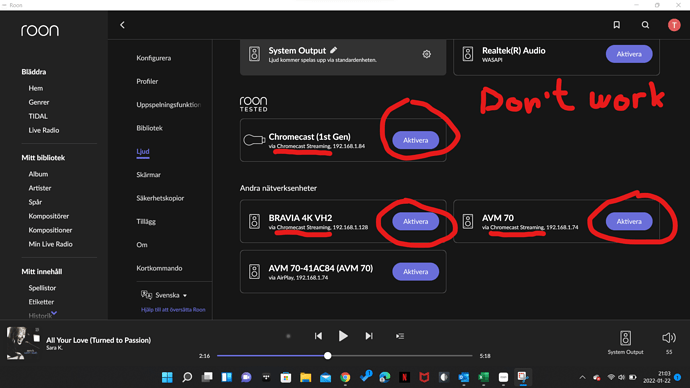Open the Om settings tab
The height and width of the screenshot is (388, 690).
pyautogui.click(x=142, y=245)
